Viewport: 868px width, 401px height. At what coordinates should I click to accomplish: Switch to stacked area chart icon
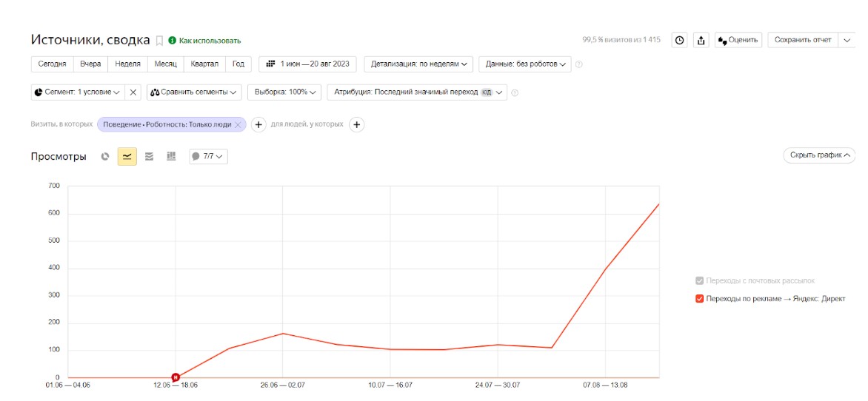click(x=149, y=157)
